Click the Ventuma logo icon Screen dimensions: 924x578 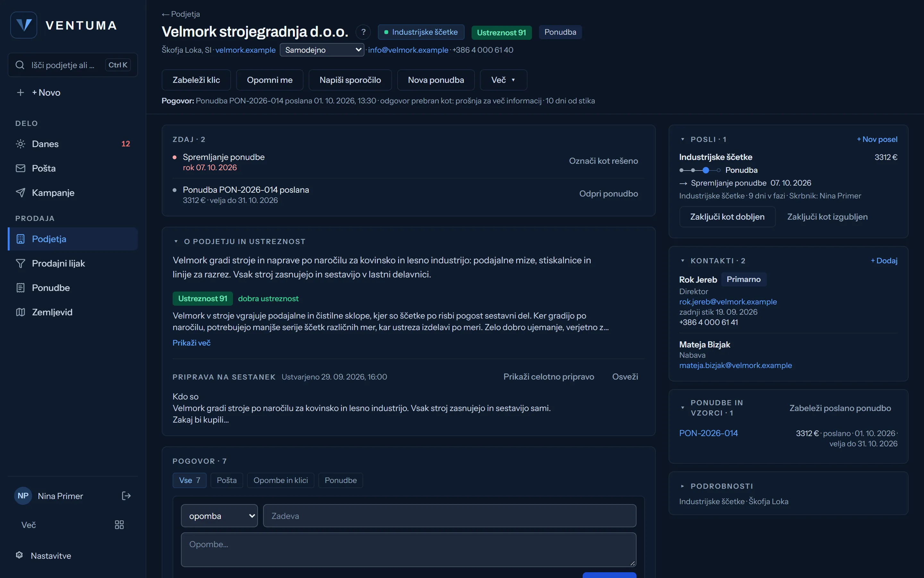[24, 25]
